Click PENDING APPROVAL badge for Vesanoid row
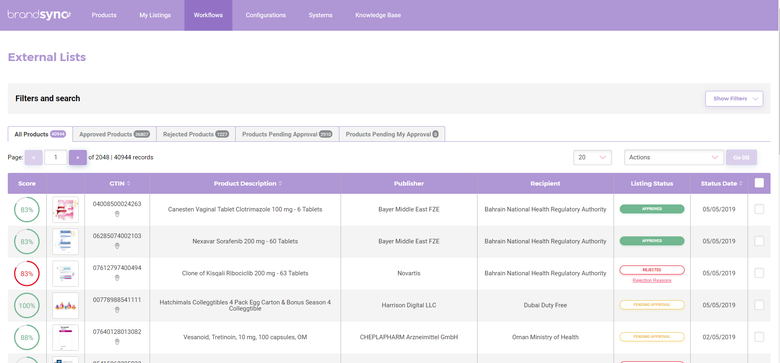The height and width of the screenshot is (363, 780). pos(652,337)
